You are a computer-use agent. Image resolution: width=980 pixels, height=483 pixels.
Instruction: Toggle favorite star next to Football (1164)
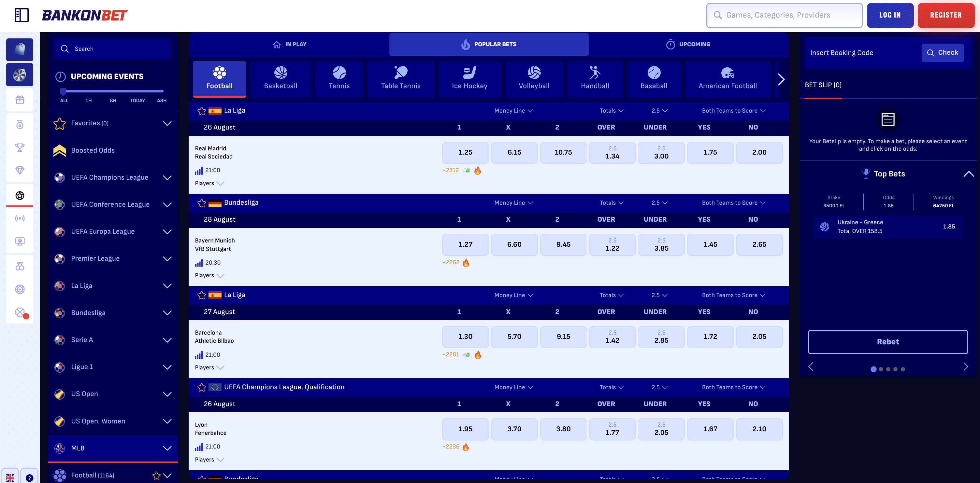point(156,476)
